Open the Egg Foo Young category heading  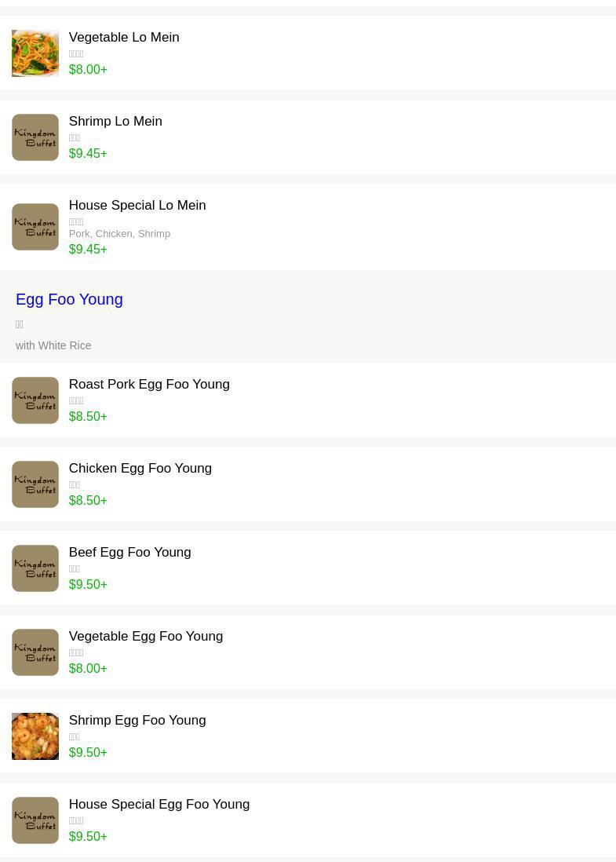69,299
